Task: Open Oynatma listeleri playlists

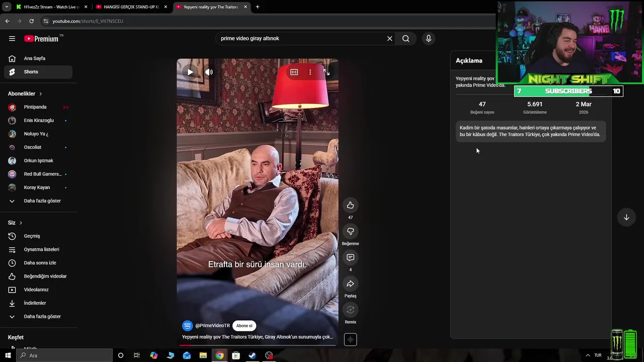Action: pyautogui.click(x=38, y=249)
